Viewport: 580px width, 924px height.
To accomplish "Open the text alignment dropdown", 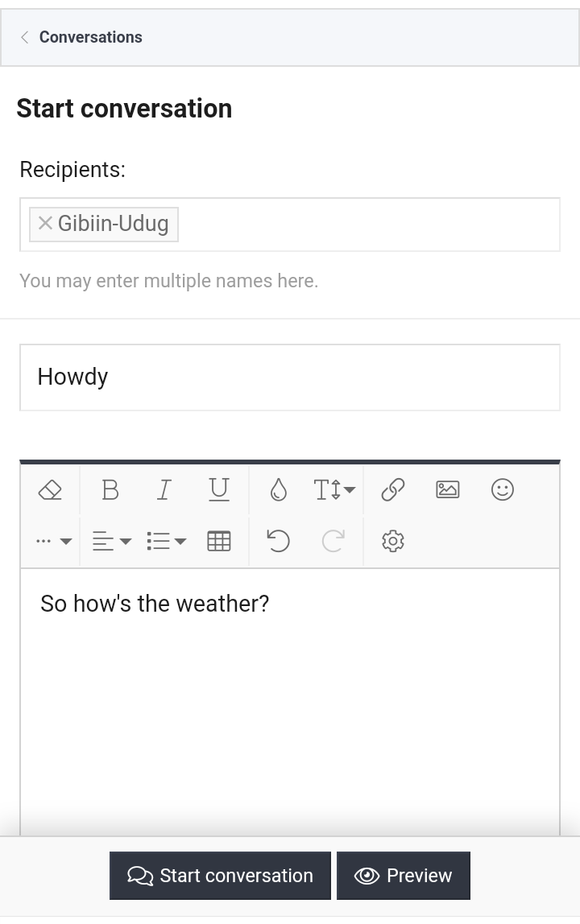I will coord(111,541).
